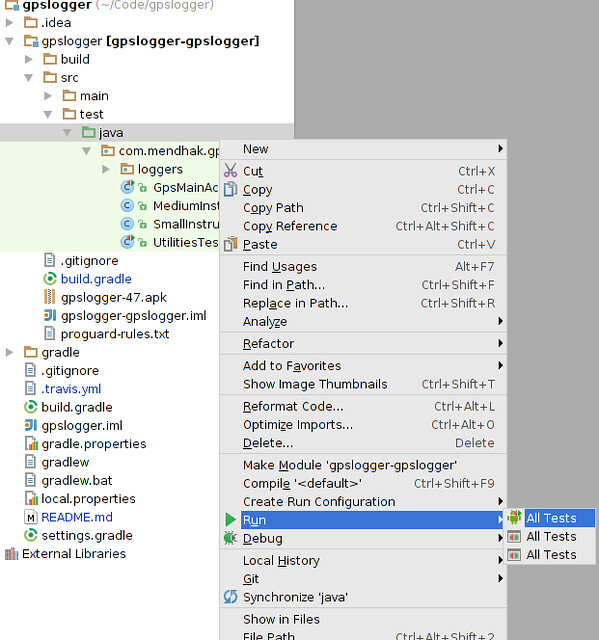The width and height of the screenshot is (599, 640).
Task: Click the Synchronize 'java' refresh icon
Action: [x=230, y=597]
